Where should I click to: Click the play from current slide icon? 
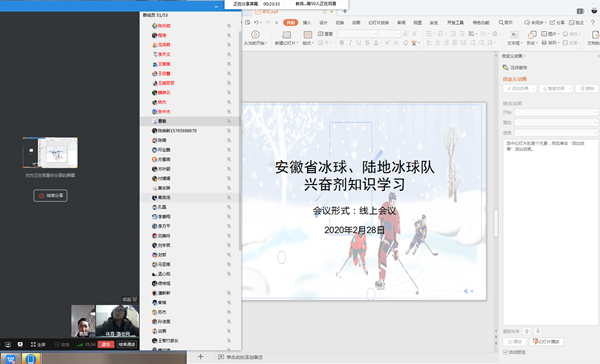pos(255,34)
